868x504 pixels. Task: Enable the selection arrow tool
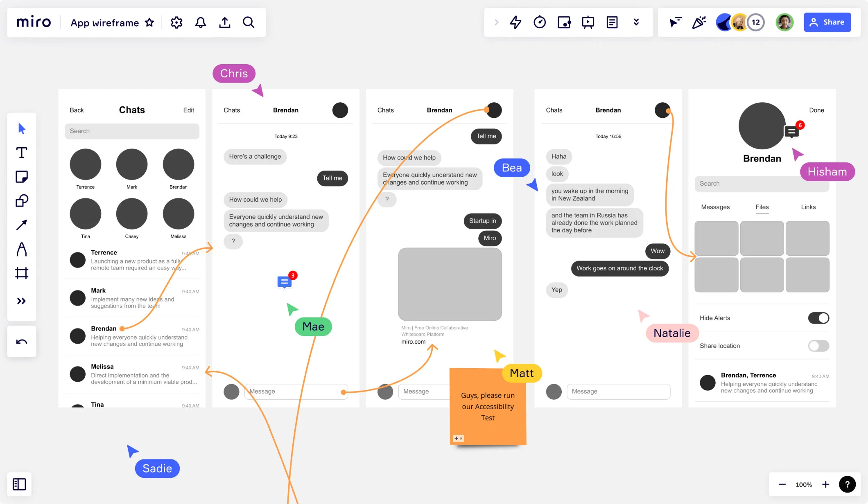point(22,128)
